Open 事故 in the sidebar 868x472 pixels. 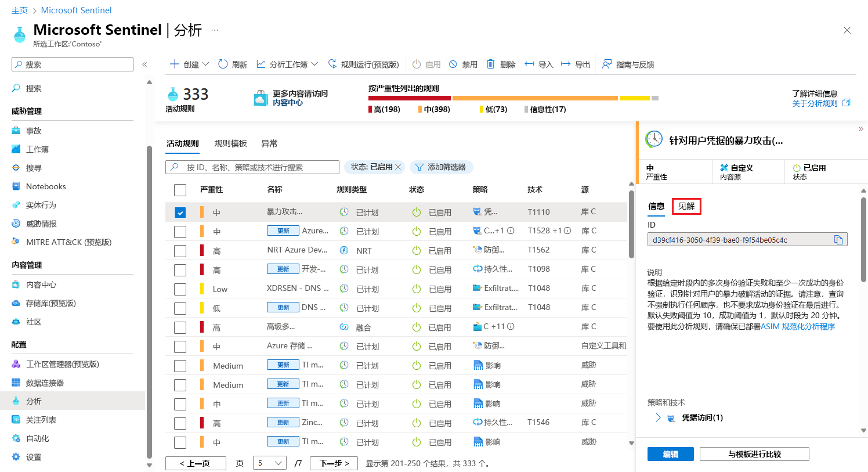pos(34,131)
